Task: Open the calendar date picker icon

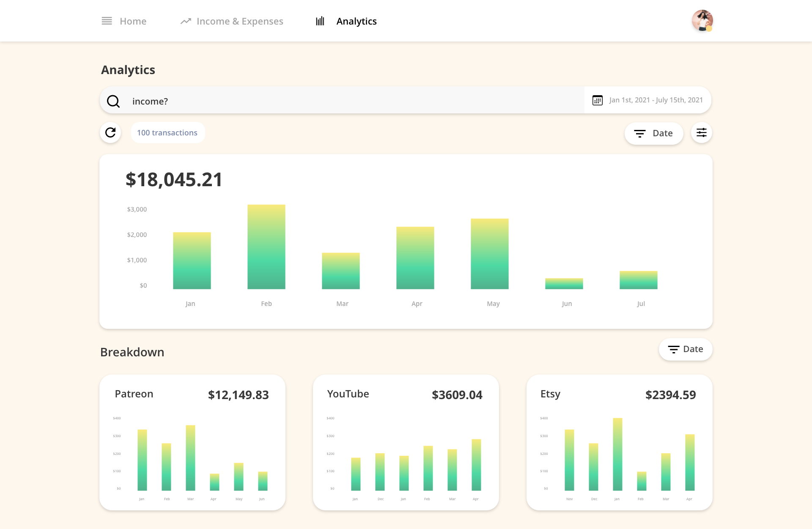Action: click(597, 100)
